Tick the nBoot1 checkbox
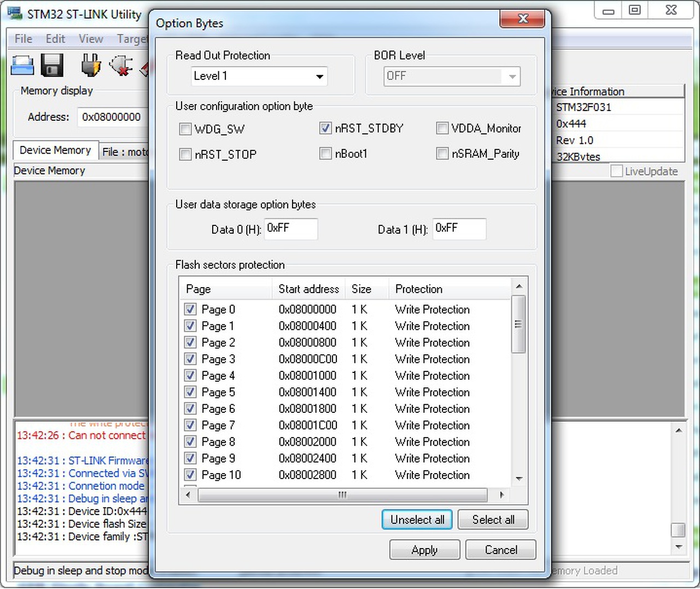Image resolution: width=700 pixels, height=589 pixels. [x=325, y=154]
